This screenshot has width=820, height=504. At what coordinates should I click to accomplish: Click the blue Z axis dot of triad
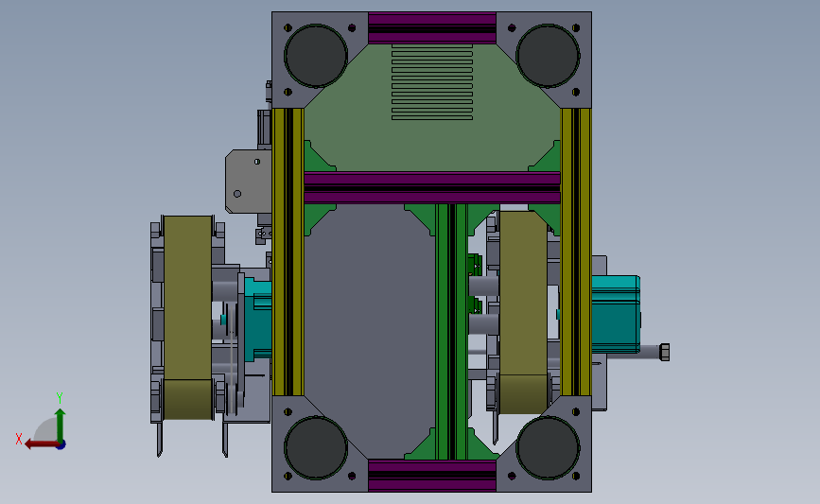(61, 445)
